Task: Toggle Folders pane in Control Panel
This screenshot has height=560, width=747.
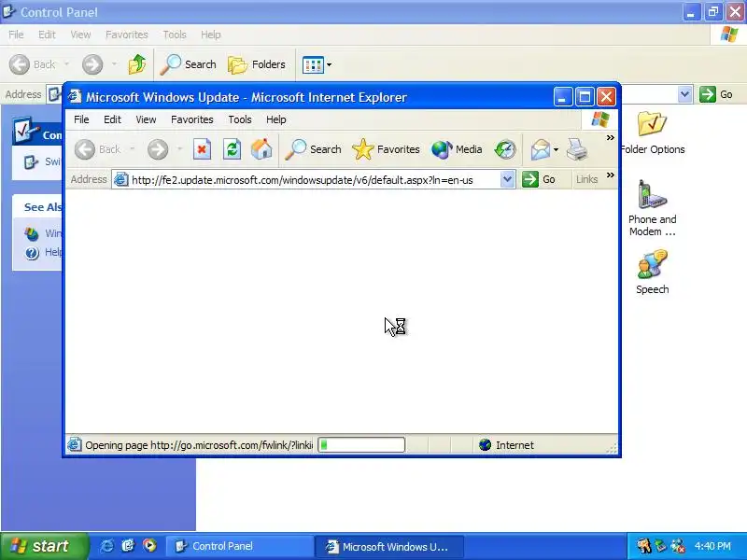Action: click(257, 64)
